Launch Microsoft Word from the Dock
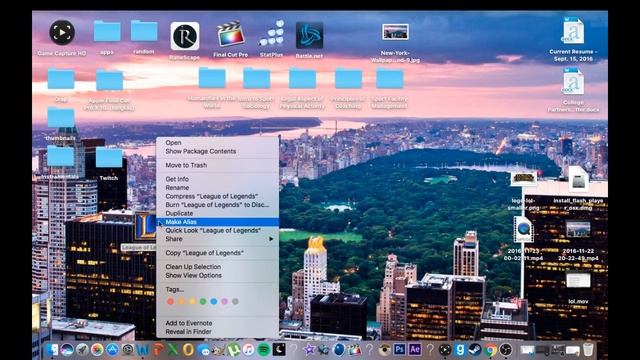640x360 pixels. pos(143,350)
